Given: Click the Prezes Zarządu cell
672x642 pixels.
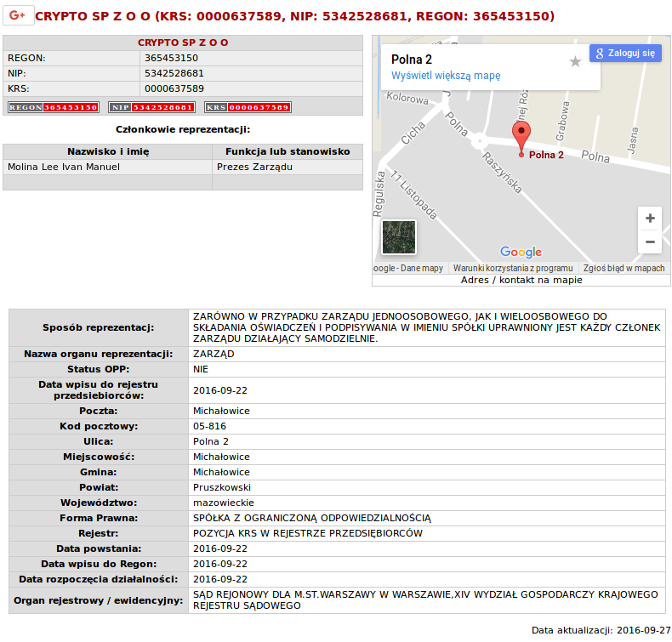Looking at the screenshot, I should tap(288, 167).
